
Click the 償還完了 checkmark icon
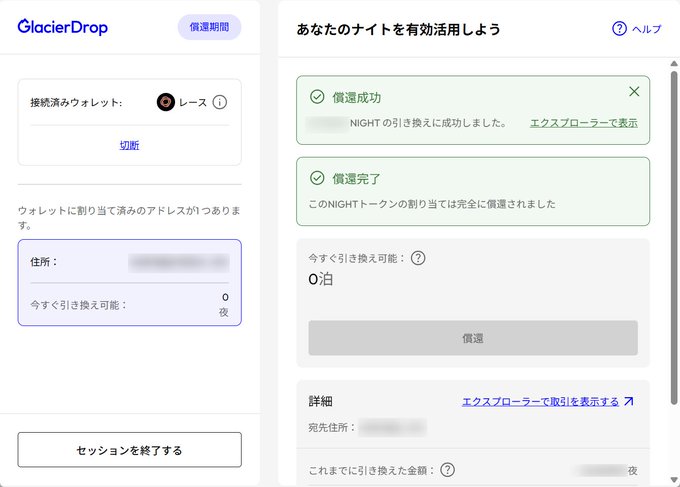[x=317, y=178]
